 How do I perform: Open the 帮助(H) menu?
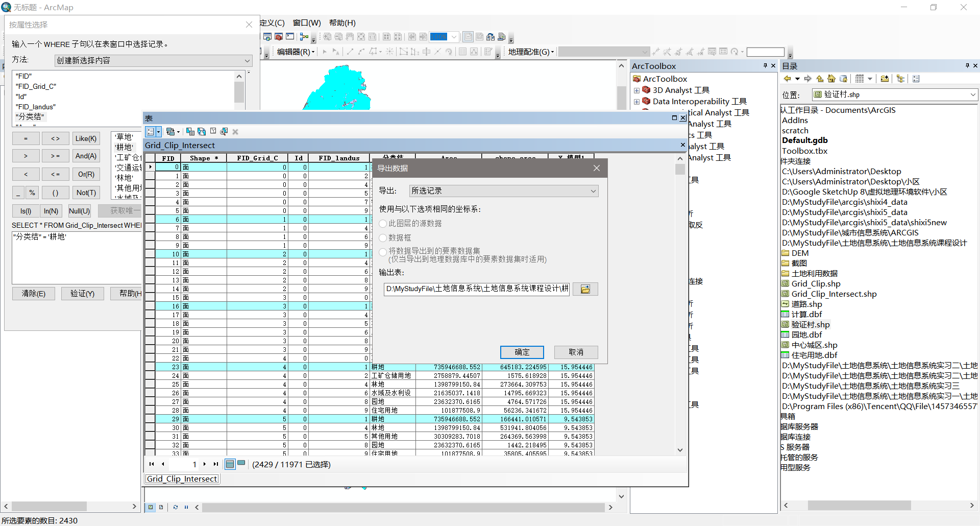tap(342, 23)
